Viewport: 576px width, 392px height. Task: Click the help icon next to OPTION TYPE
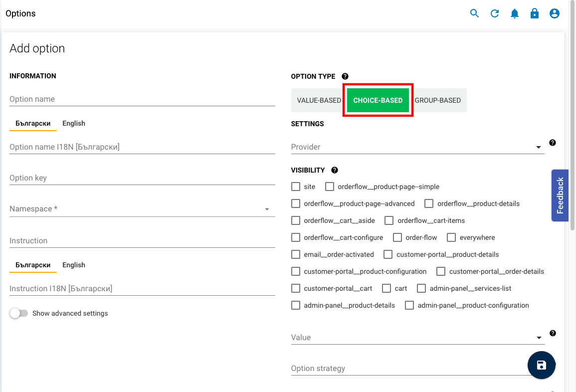345,76
